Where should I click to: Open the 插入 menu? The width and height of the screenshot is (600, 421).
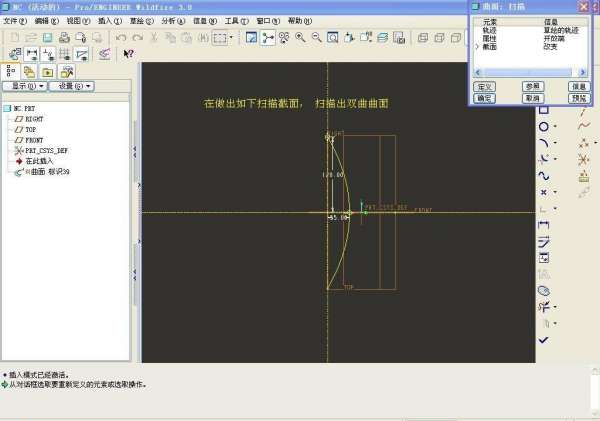coord(110,21)
